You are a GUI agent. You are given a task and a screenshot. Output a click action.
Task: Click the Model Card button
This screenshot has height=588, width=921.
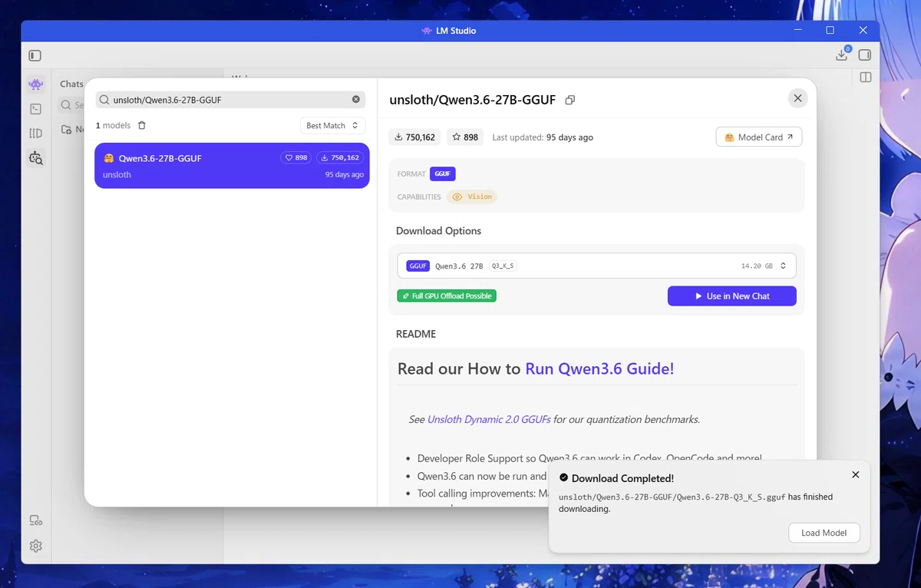click(x=759, y=137)
